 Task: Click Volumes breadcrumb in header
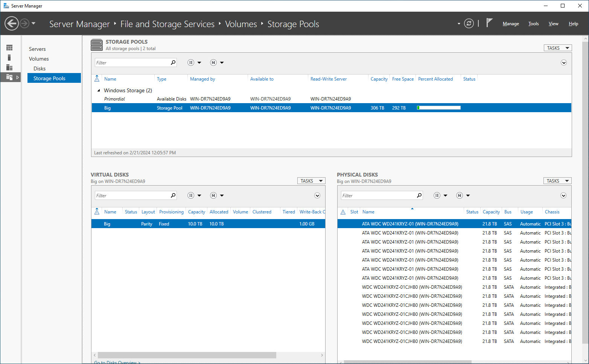(241, 24)
